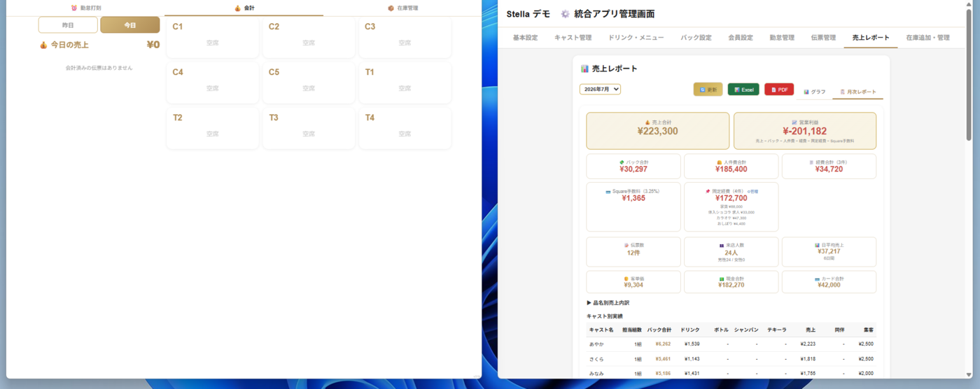
Task: Export the report with the Excel button
Action: coord(743,90)
